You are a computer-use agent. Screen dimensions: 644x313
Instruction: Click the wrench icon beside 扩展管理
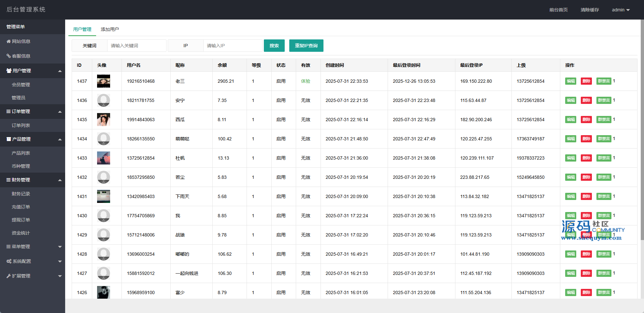point(8,276)
